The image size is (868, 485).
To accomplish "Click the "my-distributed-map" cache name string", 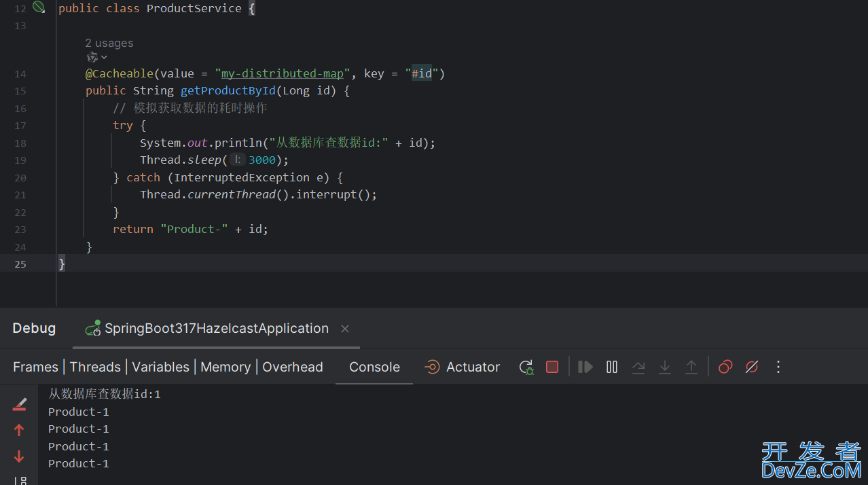I will (283, 73).
